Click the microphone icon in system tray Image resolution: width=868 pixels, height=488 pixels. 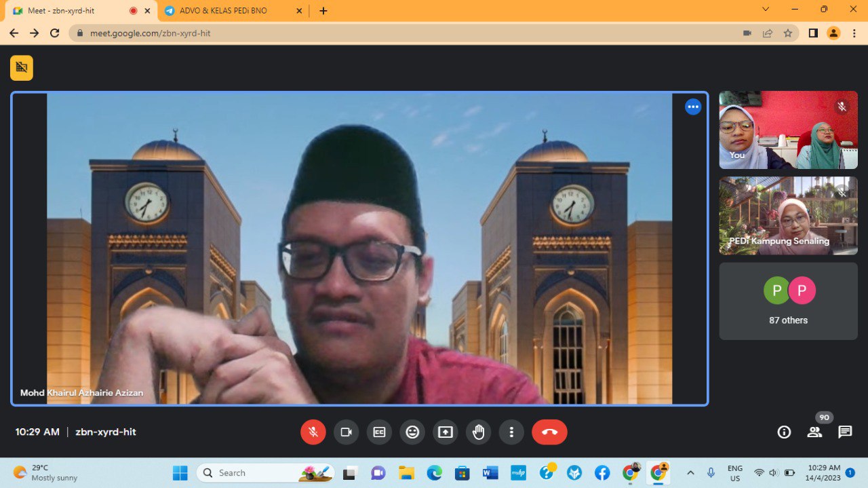coord(711,473)
